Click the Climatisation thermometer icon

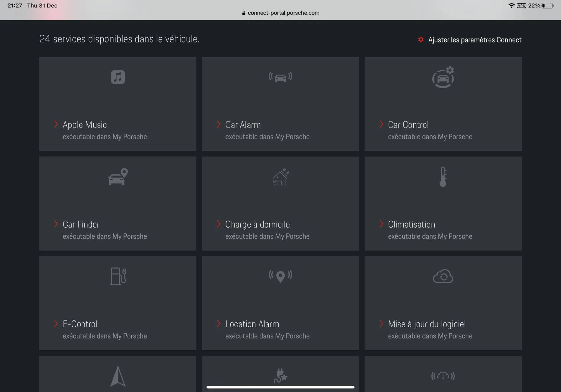tap(443, 177)
